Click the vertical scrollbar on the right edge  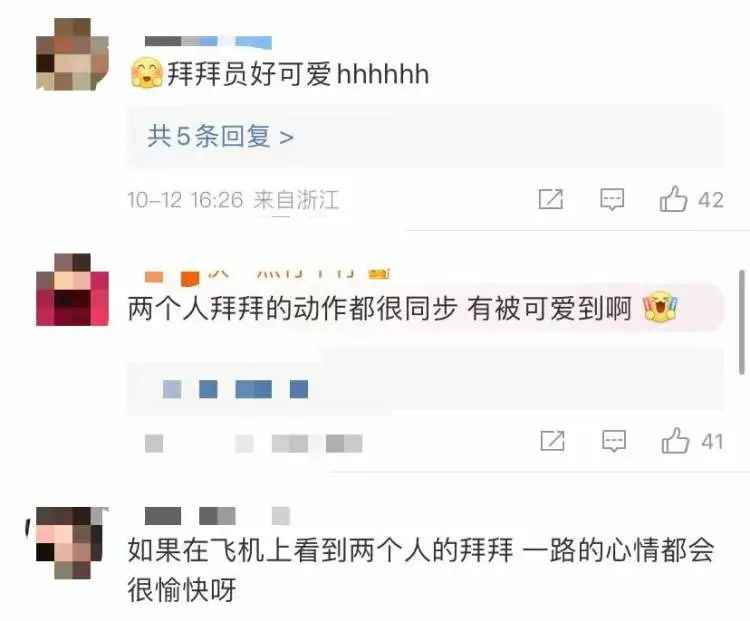point(741,322)
